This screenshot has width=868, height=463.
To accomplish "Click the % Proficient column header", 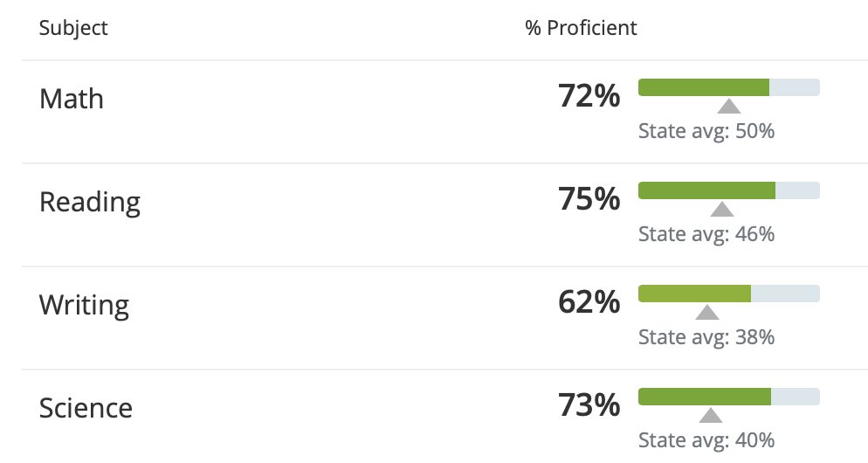I will click(581, 28).
